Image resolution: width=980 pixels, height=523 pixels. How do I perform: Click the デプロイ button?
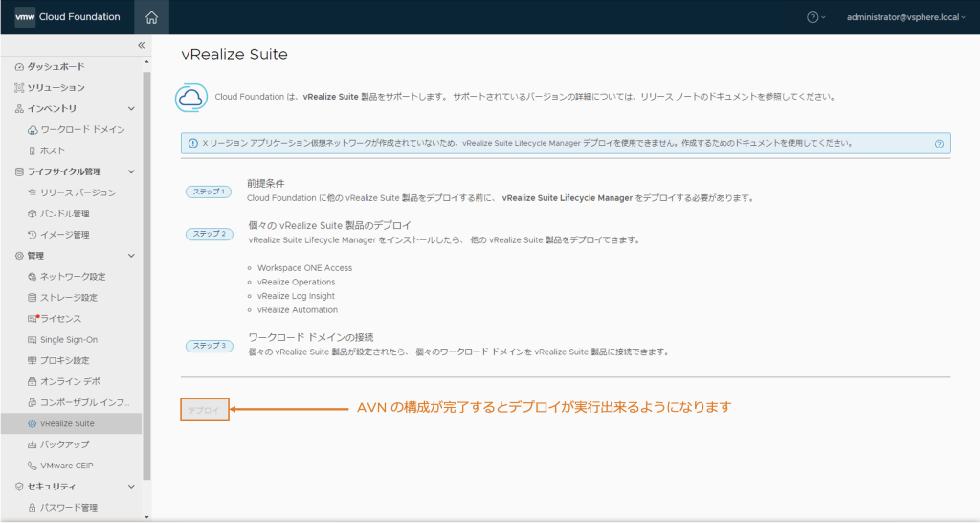coord(205,410)
